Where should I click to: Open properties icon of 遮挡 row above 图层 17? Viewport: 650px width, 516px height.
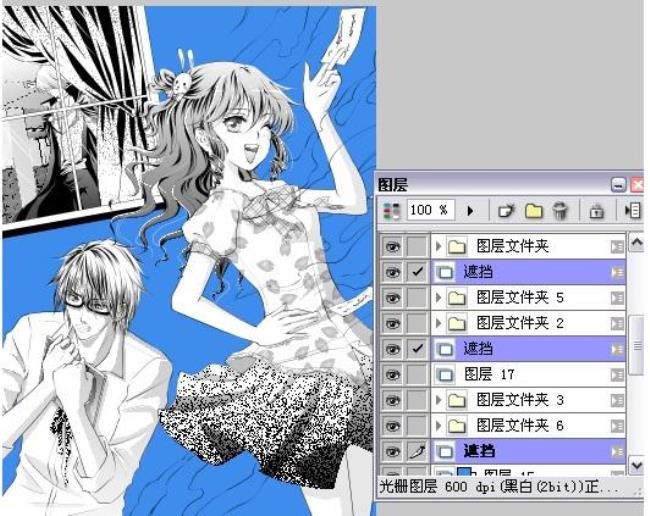[617, 349]
